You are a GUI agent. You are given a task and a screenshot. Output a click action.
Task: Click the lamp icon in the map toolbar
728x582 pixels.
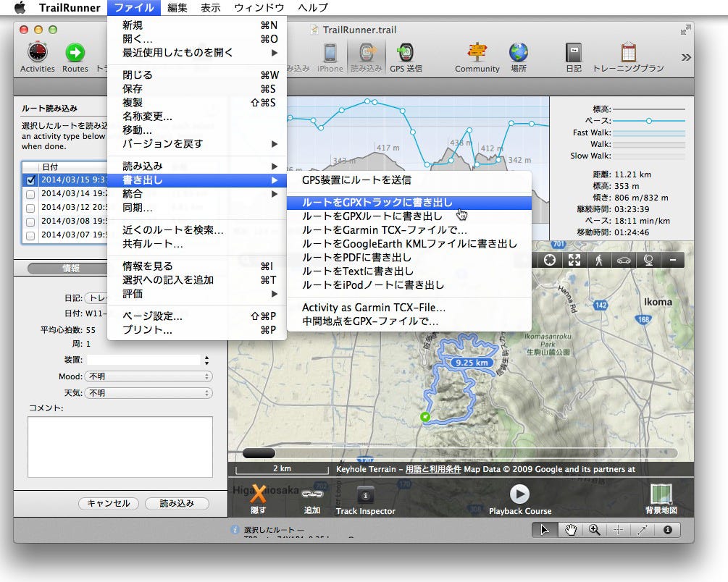(648, 260)
